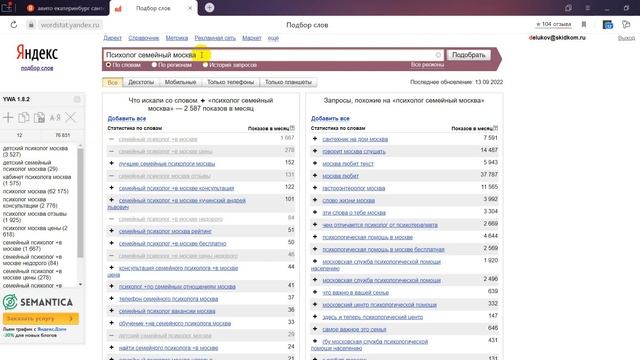Click the 'Выход' logout link

coord(626,38)
